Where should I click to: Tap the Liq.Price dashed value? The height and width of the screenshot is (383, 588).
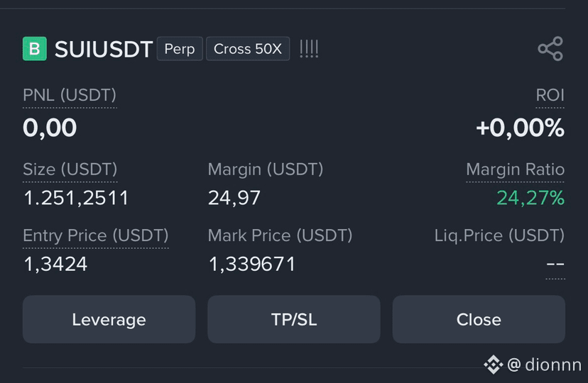coord(555,265)
